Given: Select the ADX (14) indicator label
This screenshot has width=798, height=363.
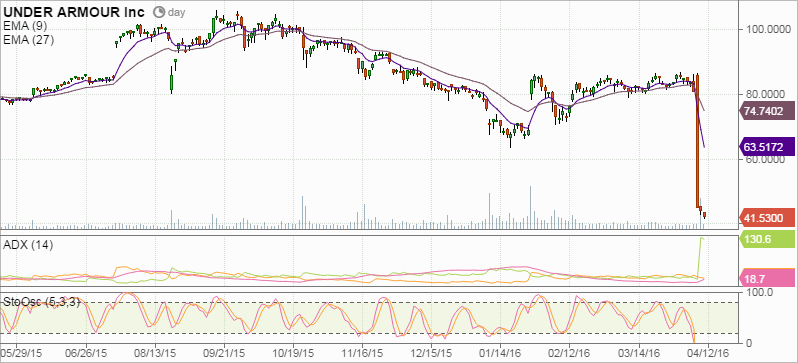Looking at the screenshot, I should [28, 245].
